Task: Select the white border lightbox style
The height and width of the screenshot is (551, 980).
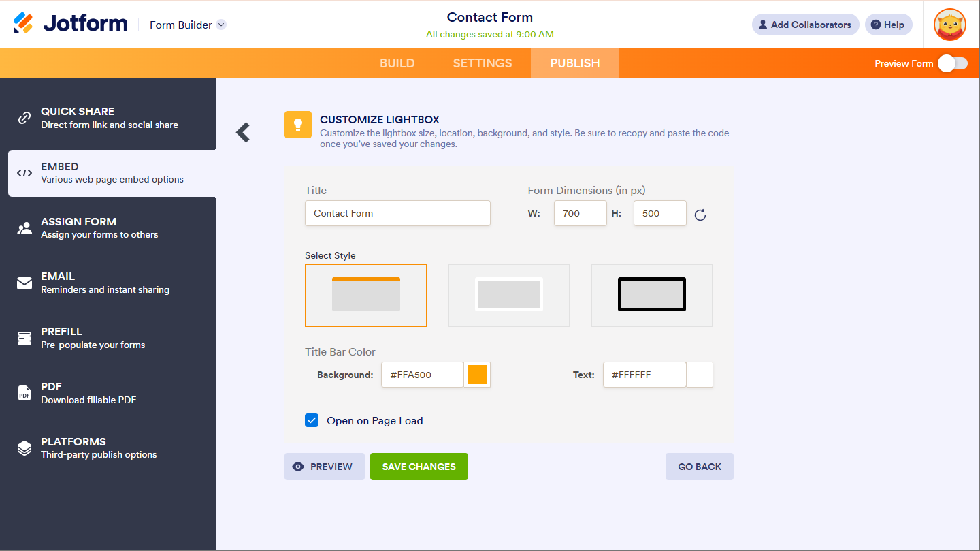Action: (x=509, y=295)
